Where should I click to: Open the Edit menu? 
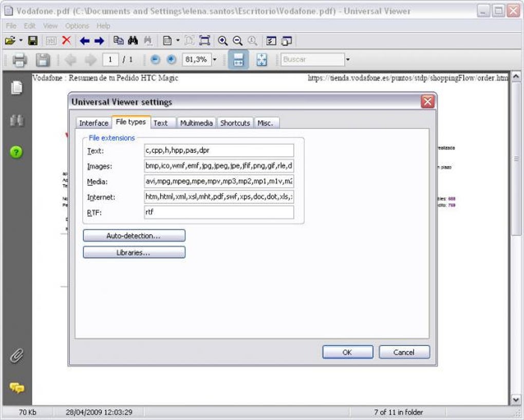[x=29, y=26]
